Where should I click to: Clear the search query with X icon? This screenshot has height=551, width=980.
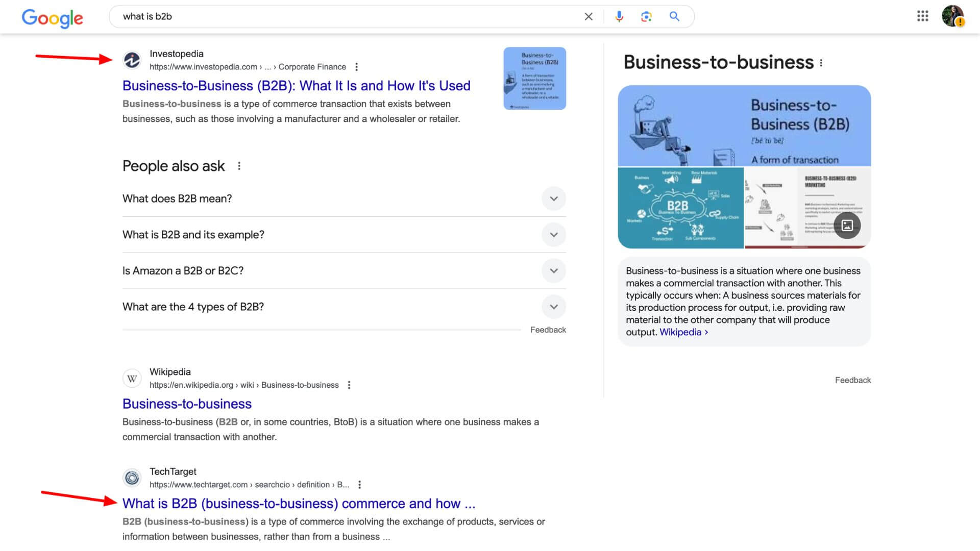[x=589, y=17]
